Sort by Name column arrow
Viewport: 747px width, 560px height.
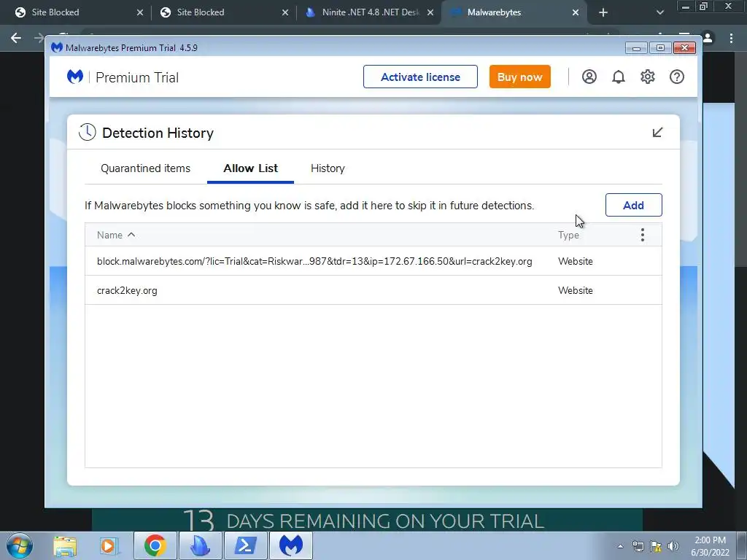pos(131,235)
